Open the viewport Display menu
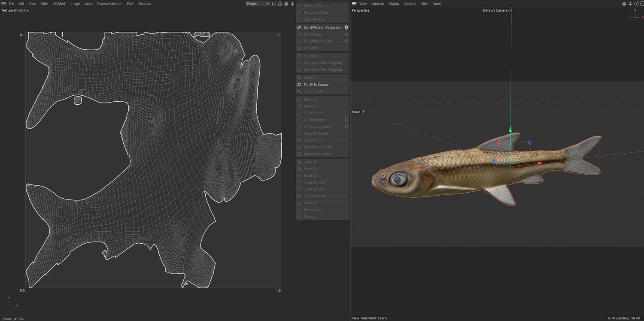Viewport: 644px width, 321px height. (x=394, y=3)
